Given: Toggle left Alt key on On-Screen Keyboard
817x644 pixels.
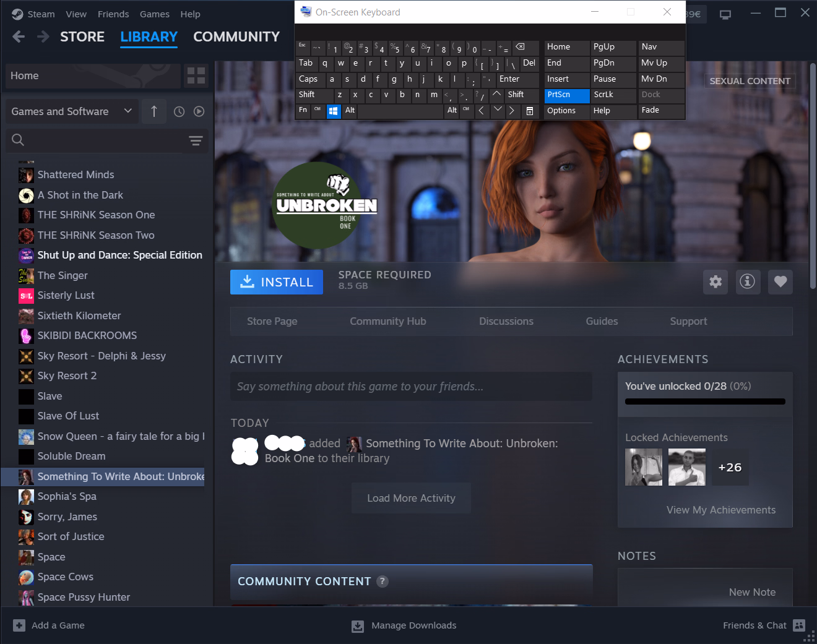Looking at the screenshot, I should tap(350, 111).
